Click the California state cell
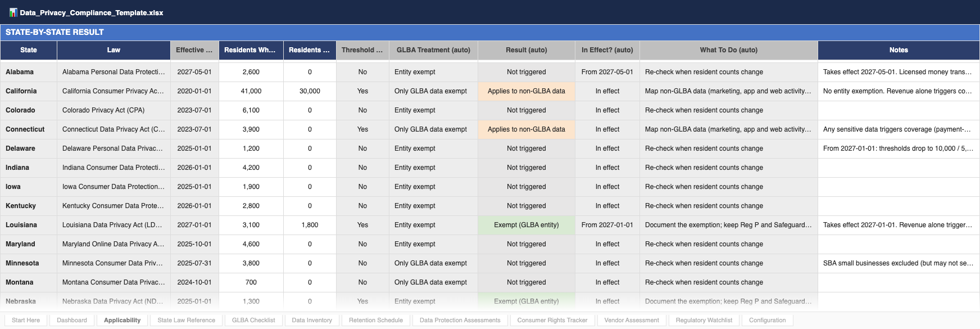The width and height of the screenshot is (980, 329). click(x=29, y=91)
